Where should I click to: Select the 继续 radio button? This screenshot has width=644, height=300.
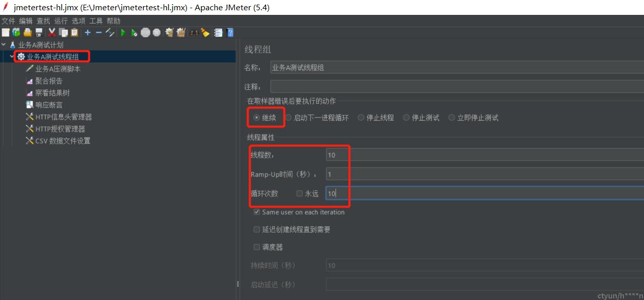pyautogui.click(x=256, y=118)
